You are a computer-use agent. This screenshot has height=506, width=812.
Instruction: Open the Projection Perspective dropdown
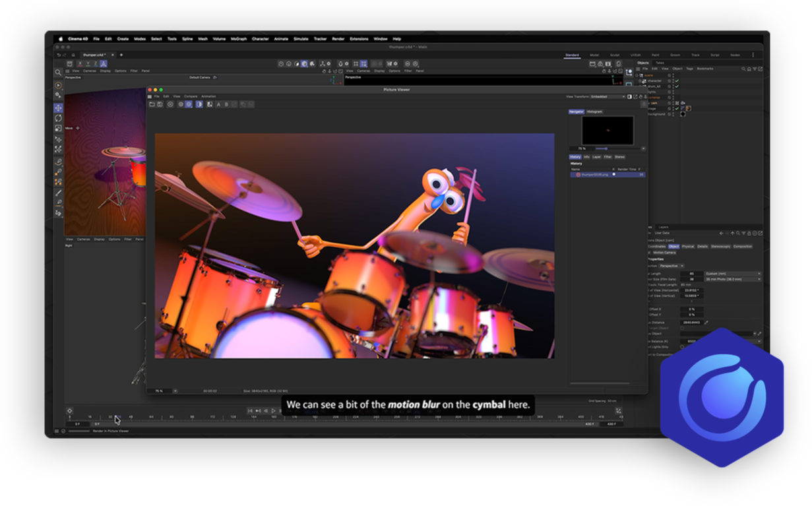[672, 266]
